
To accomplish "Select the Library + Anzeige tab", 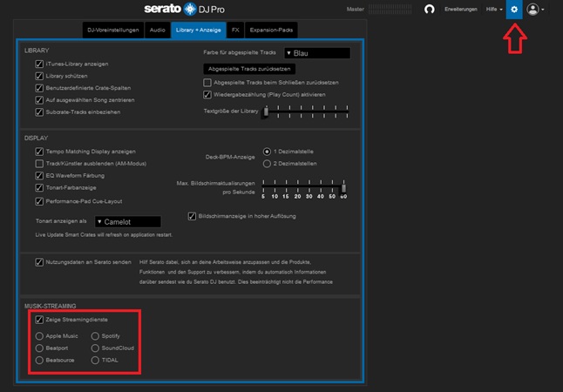I will tap(198, 30).
